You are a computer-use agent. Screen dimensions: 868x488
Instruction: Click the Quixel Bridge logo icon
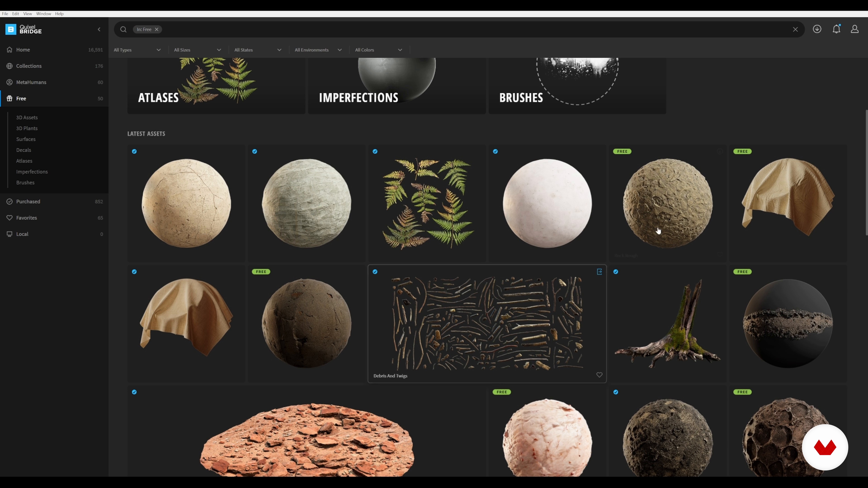click(x=11, y=29)
